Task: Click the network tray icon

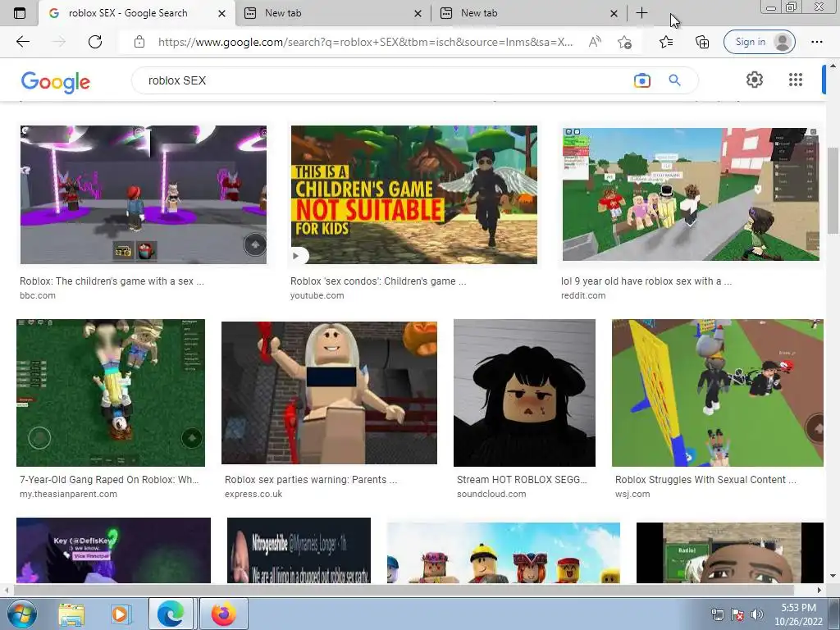Action: 717,614
